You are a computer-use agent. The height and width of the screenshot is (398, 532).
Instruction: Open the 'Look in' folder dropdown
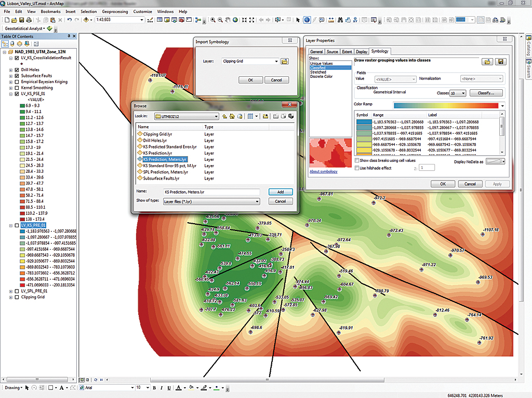coord(215,116)
